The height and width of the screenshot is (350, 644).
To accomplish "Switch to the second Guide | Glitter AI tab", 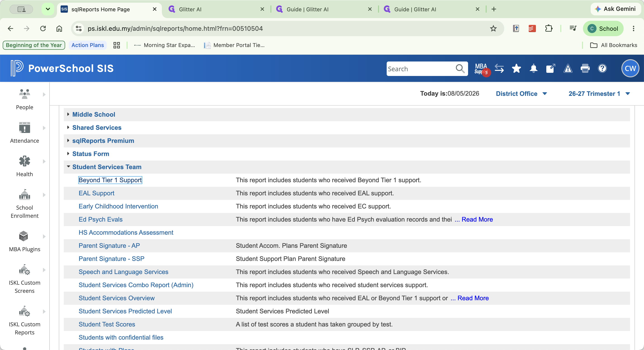I will click(431, 9).
